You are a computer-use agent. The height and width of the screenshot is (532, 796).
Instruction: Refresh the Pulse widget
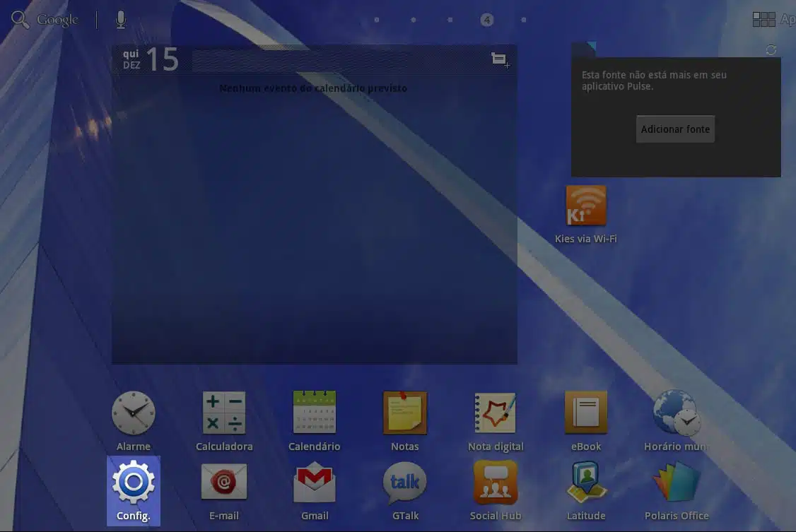pyautogui.click(x=771, y=49)
